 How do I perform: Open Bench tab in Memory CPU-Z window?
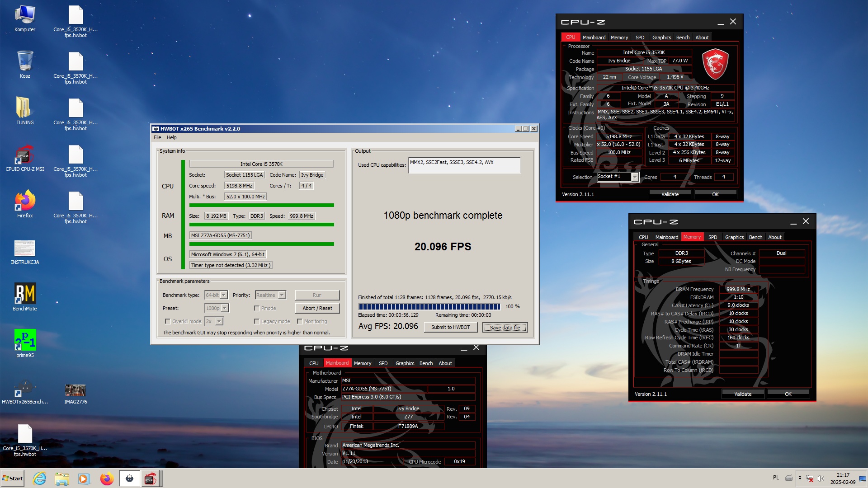pos(755,237)
